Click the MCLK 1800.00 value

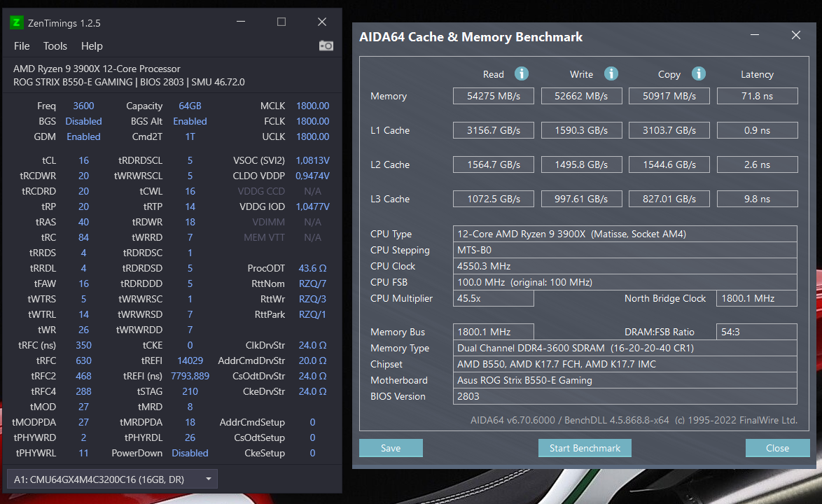tap(312, 106)
